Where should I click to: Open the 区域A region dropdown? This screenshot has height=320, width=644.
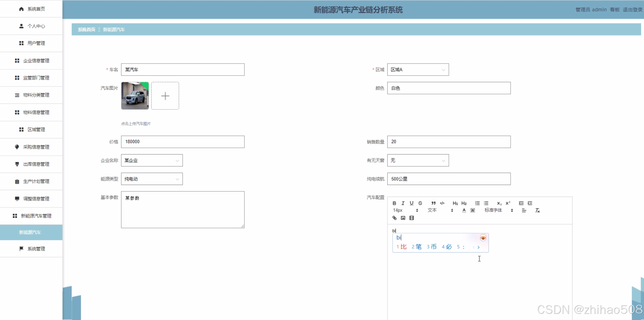click(418, 70)
